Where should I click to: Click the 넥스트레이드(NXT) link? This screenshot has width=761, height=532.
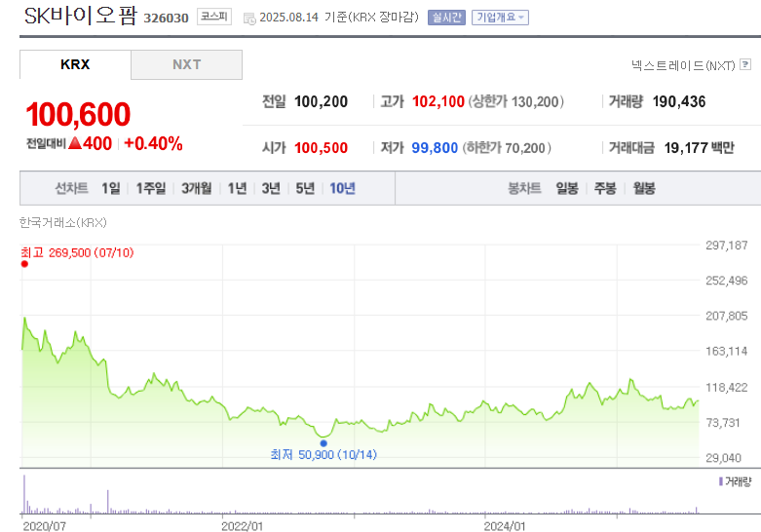tap(683, 65)
